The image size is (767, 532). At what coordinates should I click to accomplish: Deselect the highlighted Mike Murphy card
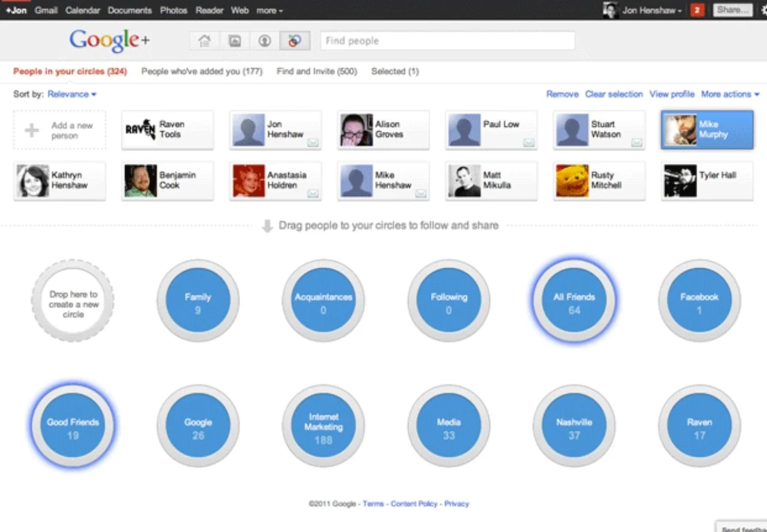click(x=707, y=130)
